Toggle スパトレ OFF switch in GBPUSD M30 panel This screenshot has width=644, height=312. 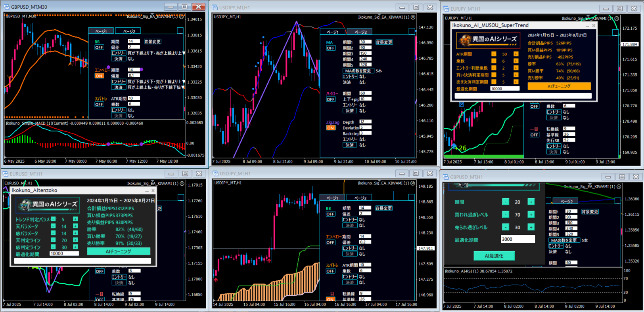[x=99, y=105]
